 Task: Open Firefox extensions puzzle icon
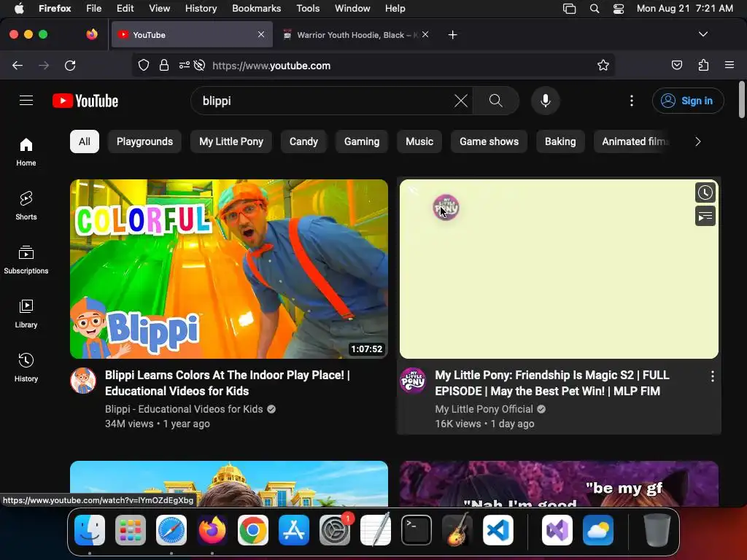(703, 65)
